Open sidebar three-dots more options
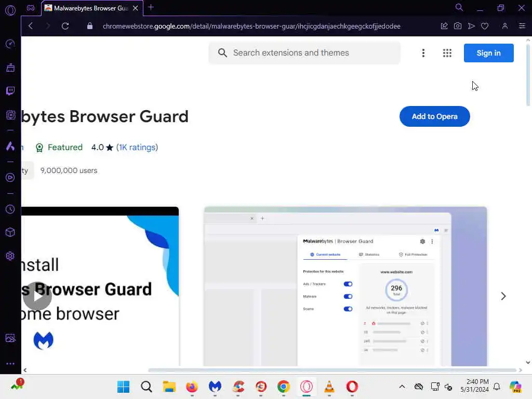 [10, 363]
